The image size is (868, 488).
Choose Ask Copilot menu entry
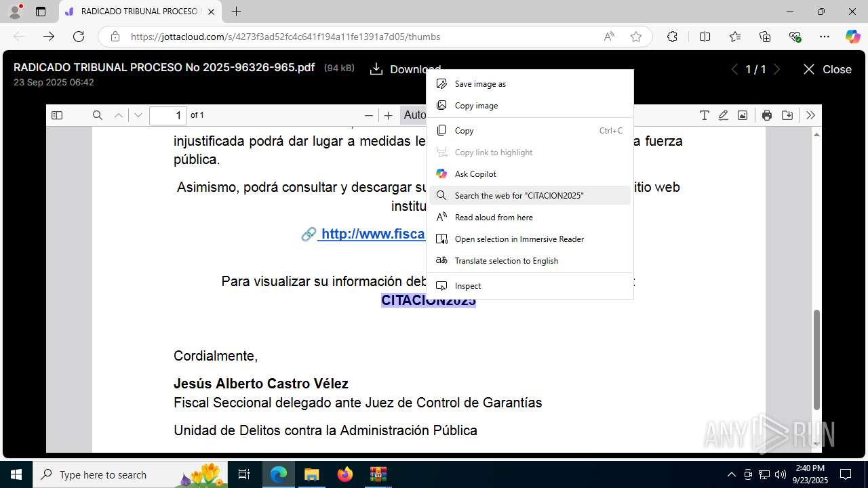tap(530, 174)
